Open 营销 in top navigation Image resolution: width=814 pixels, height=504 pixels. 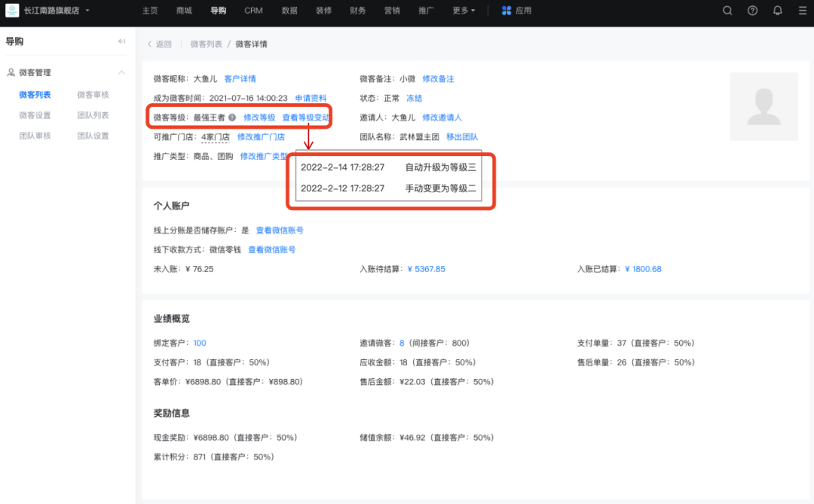pos(392,11)
